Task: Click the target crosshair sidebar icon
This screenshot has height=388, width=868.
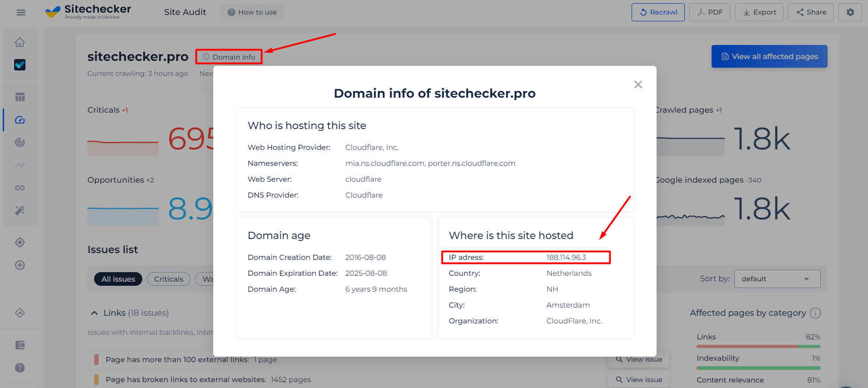Action: (x=20, y=243)
